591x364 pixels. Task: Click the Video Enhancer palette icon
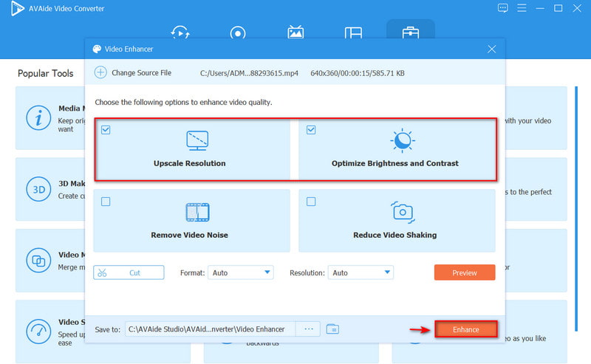click(97, 49)
